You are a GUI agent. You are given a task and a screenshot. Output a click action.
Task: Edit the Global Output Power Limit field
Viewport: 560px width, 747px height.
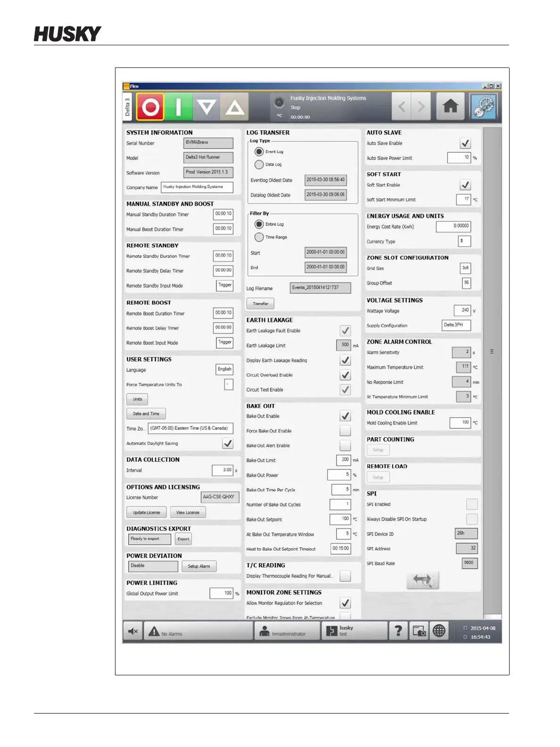pyautogui.click(x=222, y=593)
